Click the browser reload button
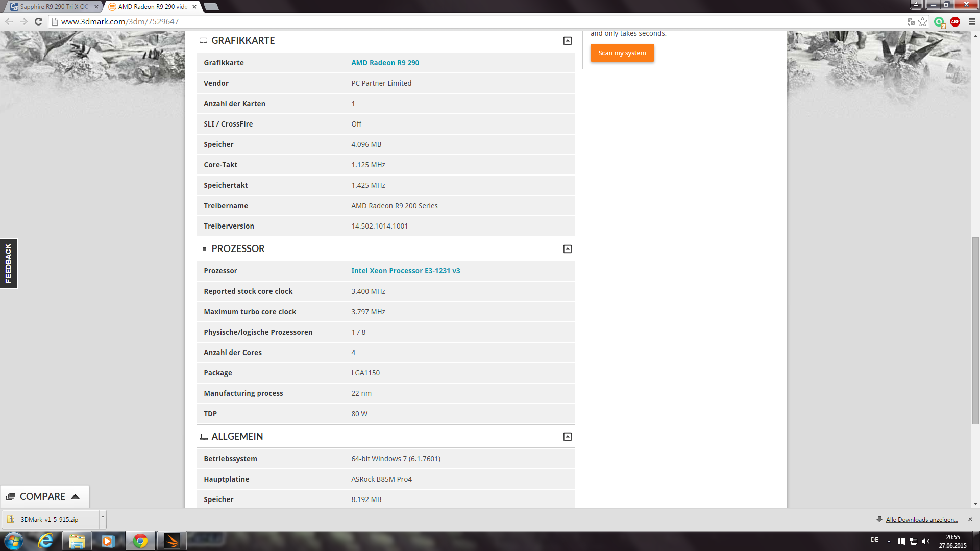Screen dimensions: 980x551 coord(38,21)
